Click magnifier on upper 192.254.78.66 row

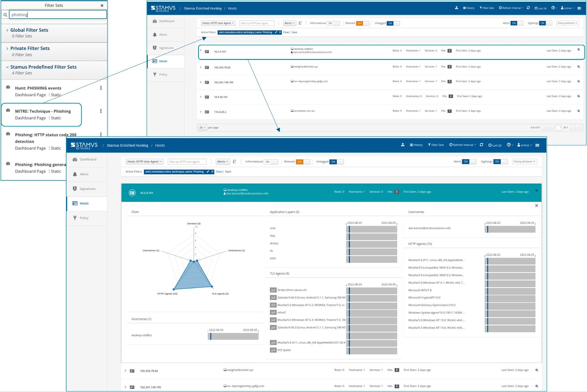pos(579,67)
